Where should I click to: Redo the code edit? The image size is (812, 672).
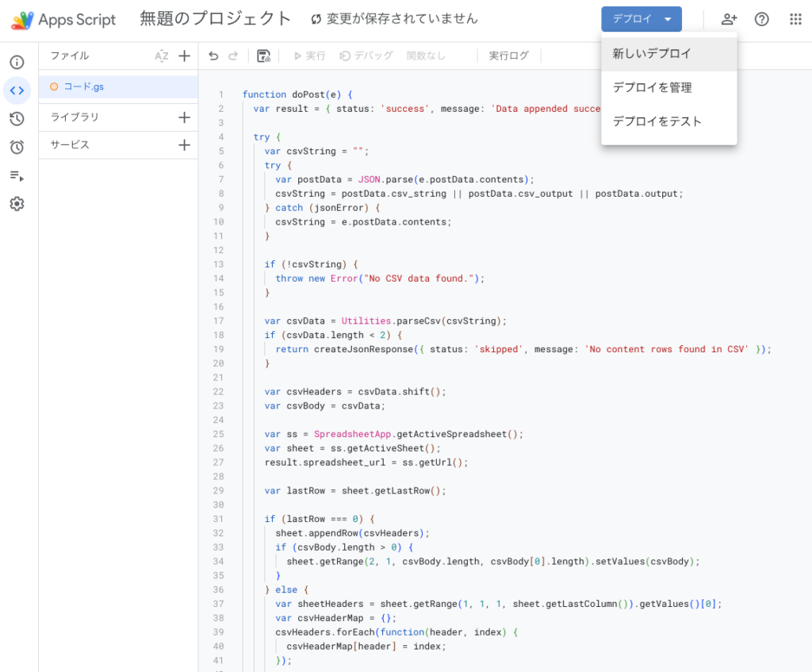(x=231, y=56)
